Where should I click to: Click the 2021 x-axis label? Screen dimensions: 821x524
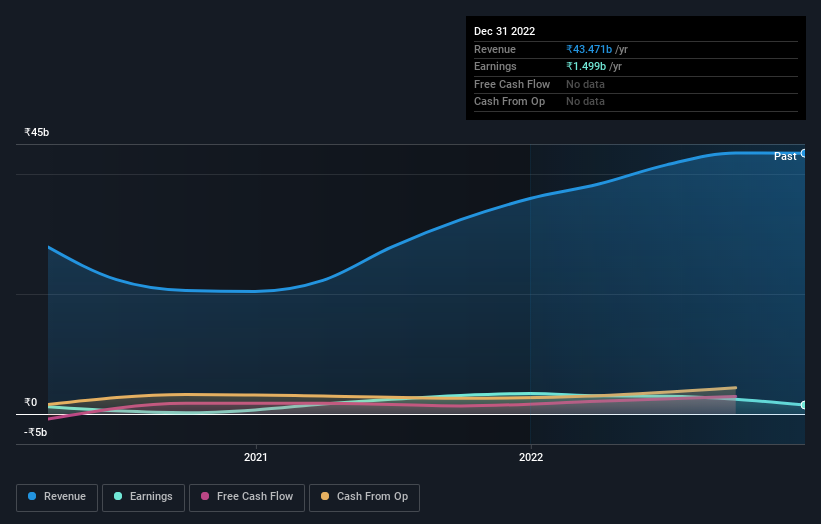(256, 458)
